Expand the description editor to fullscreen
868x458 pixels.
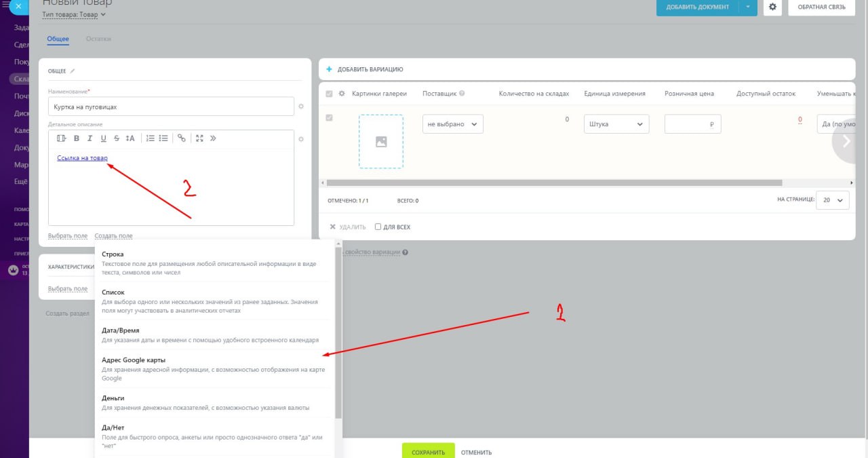[x=199, y=138]
